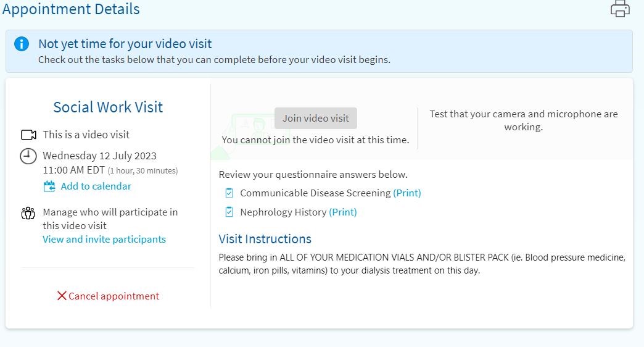
Task: Click 'Communicable Disease Screening' questionnaire name
Action: pos(315,193)
